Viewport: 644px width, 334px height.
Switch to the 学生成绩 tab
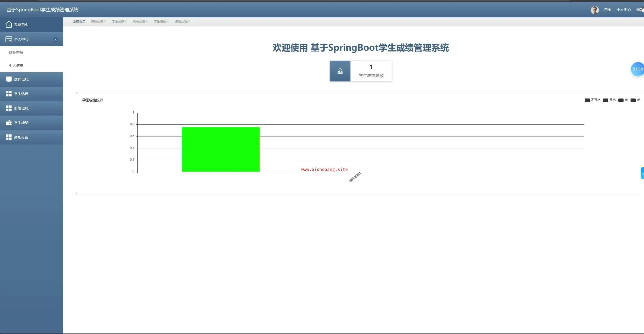(x=160, y=21)
